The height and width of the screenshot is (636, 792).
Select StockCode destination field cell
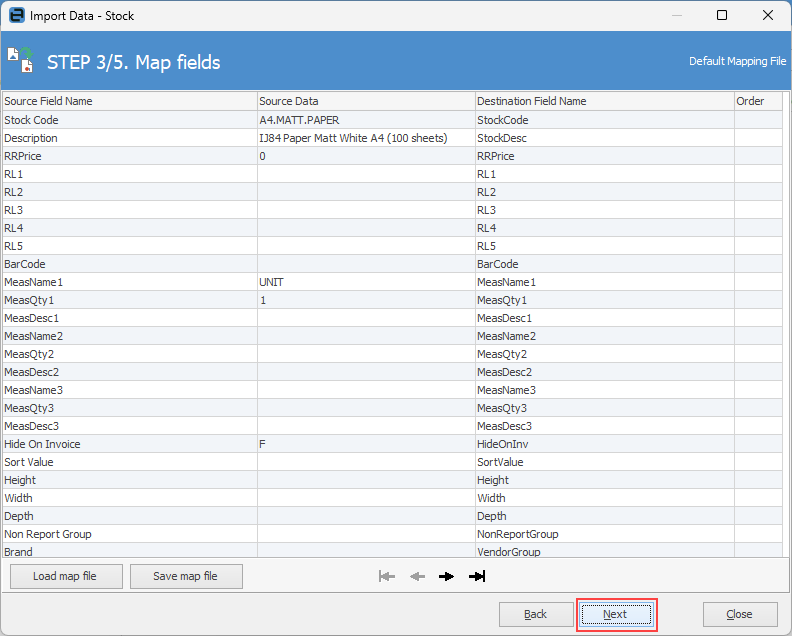tap(603, 120)
